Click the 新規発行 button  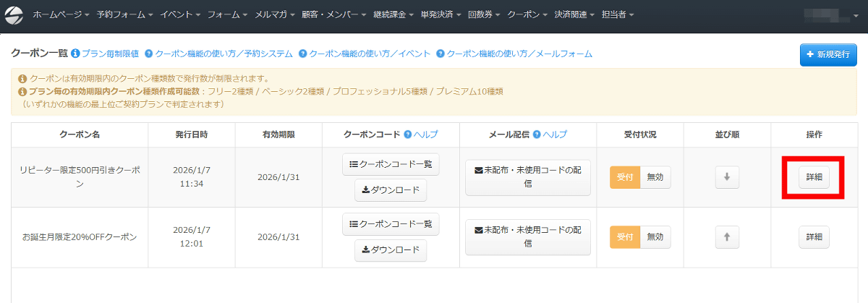coord(828,55)
